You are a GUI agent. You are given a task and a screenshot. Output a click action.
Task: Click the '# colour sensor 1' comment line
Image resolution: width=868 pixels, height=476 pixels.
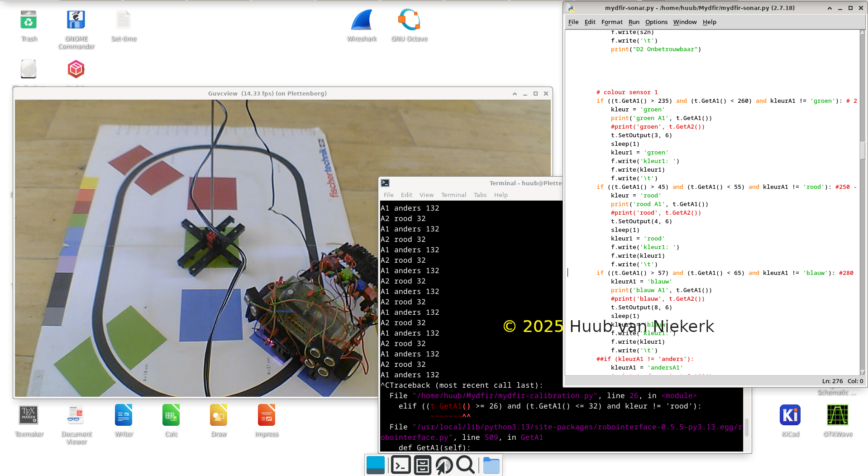coord(627,92)
